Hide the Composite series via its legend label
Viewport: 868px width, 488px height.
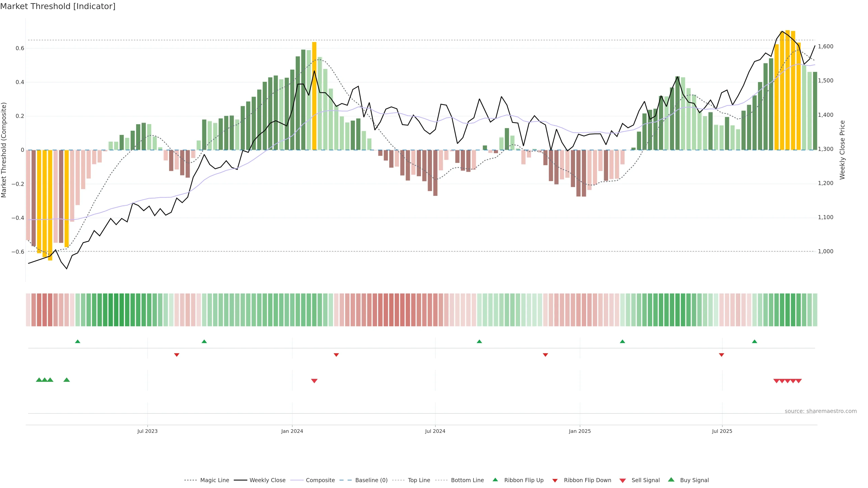320,480
